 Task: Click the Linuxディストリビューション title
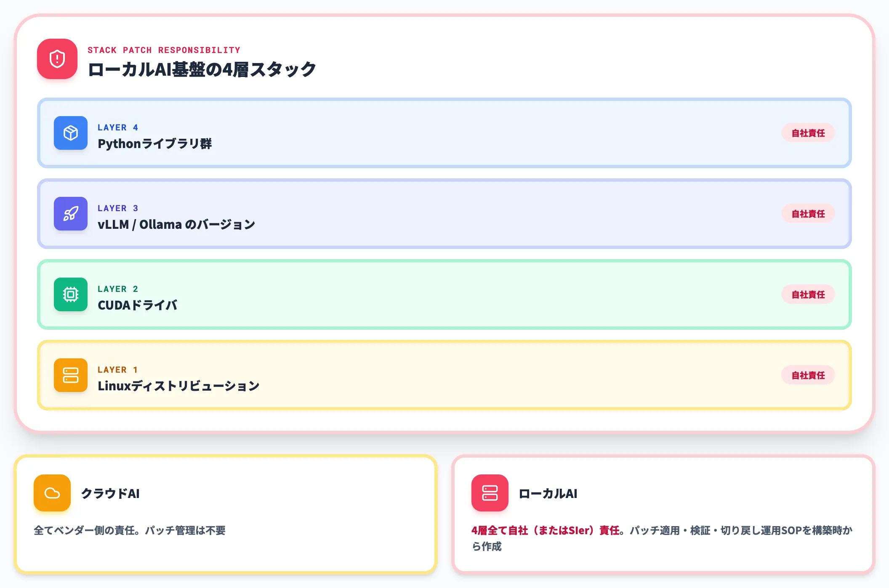coord(178,386)
